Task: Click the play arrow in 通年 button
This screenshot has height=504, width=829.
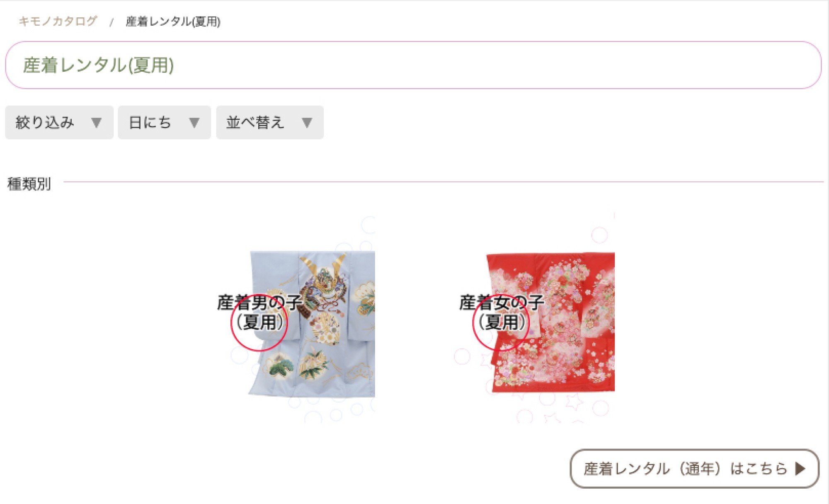Action: (800, 469)
